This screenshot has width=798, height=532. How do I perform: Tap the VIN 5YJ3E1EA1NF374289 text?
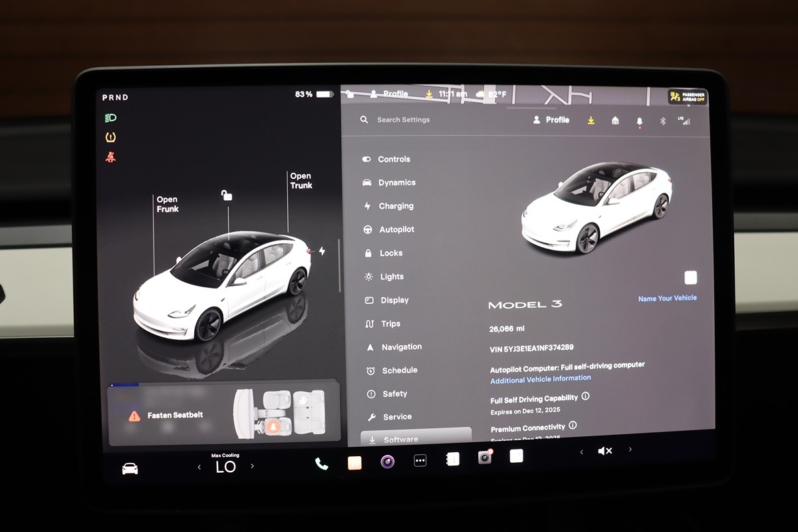[531, 348]
